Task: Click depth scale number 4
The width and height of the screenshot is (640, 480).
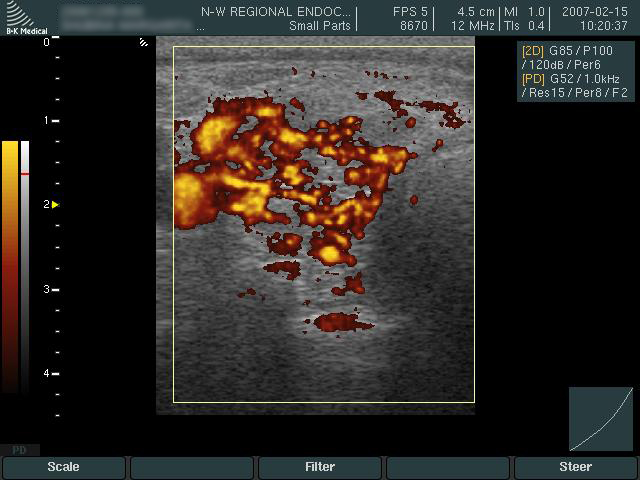Action: click(47, 373)
